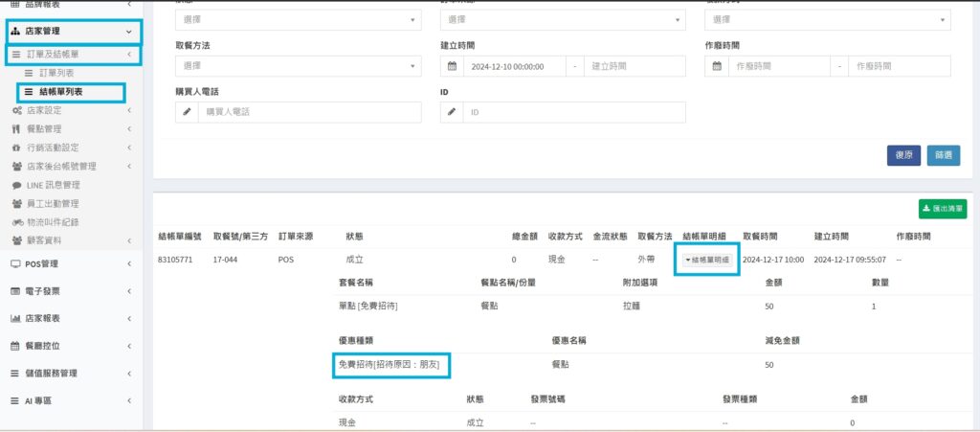Open 餐點管理 via its utensils icon
The width and height of the screenshot is (980, 432).
coord(16,129)
